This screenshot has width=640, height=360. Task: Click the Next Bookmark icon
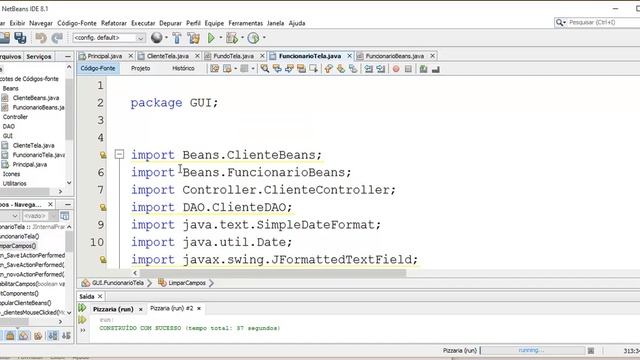tap(340, 69)
